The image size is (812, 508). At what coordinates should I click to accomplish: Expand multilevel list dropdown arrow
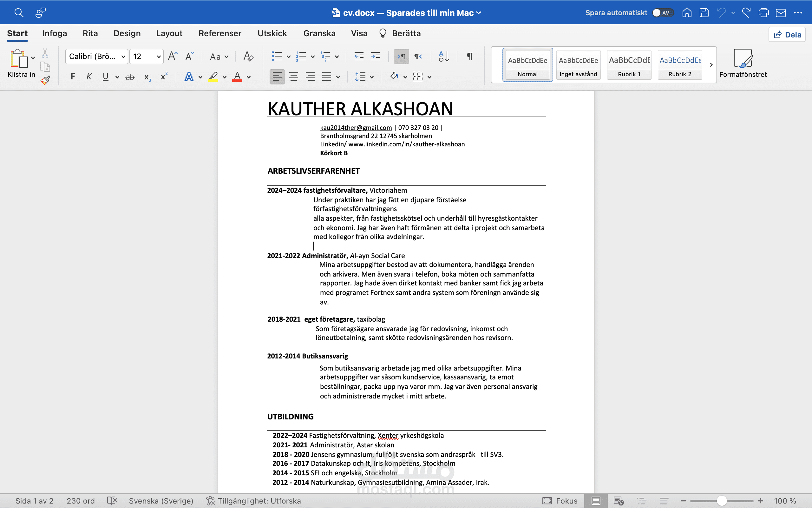click(x=337, y=57)
